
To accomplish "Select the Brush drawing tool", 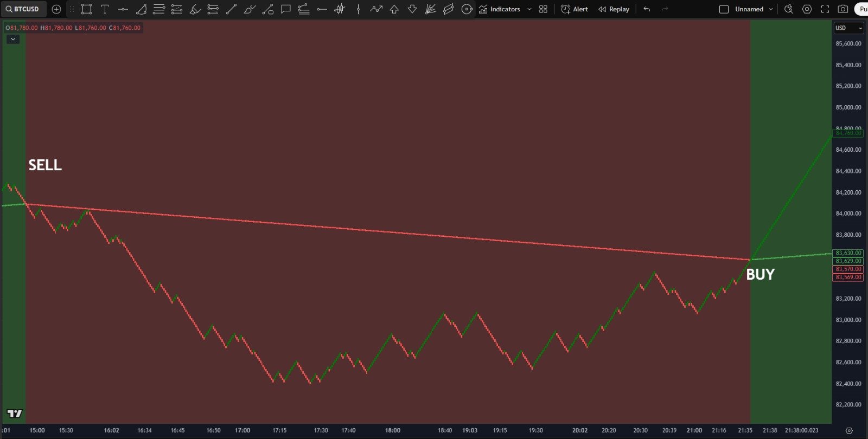I will coord(195,9).
